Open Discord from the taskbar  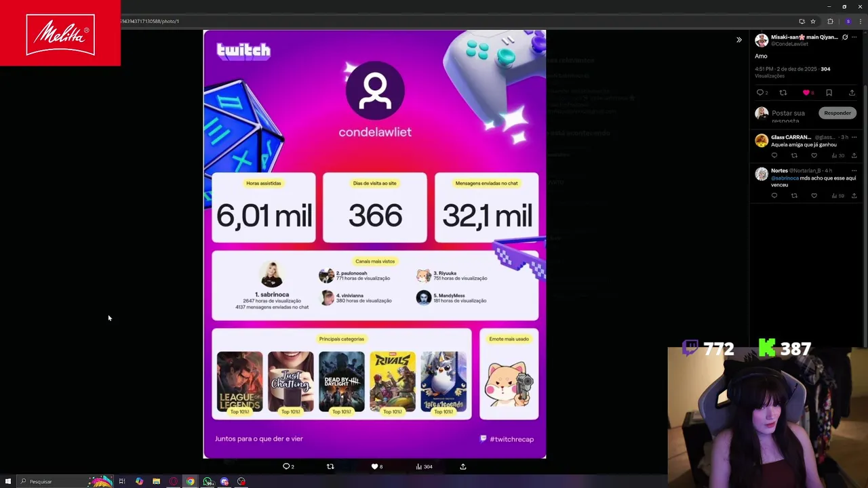(x=224, y=481)
